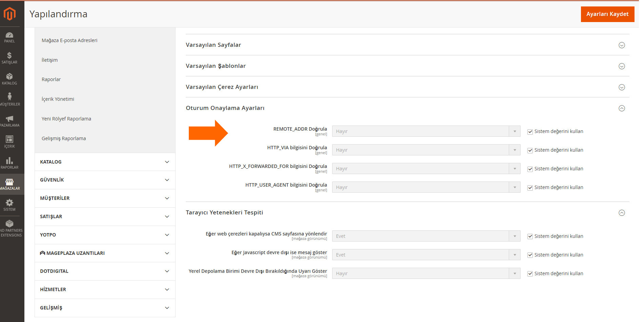This screenshot has width=644, height=322.
Task: Select Mağaza E-posta Adresleri menu item
Action: tap(69, 40)
